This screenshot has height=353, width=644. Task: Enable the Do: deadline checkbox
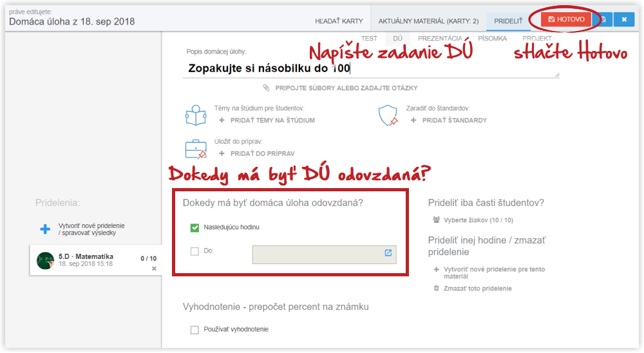point(194,251)
